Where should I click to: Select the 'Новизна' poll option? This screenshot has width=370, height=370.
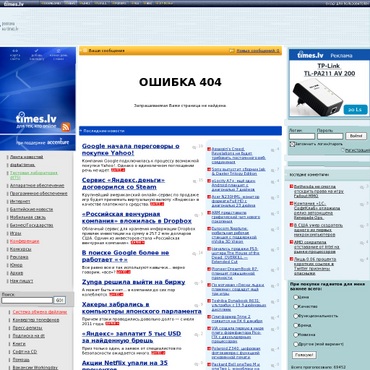click(295, 334)
